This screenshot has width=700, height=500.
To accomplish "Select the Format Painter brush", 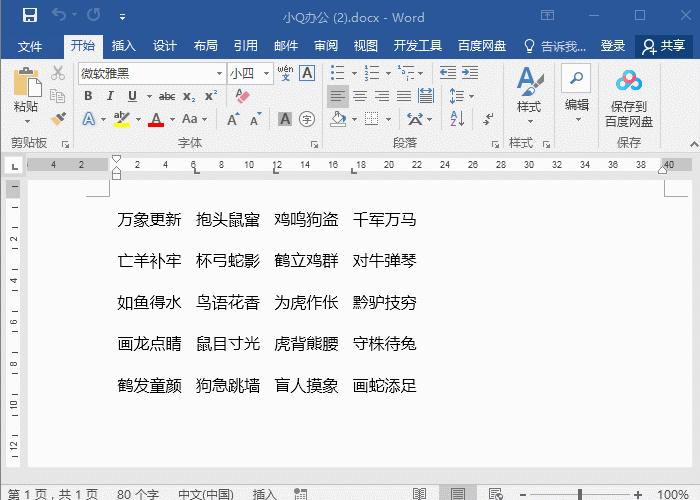I will click(58, 118).
